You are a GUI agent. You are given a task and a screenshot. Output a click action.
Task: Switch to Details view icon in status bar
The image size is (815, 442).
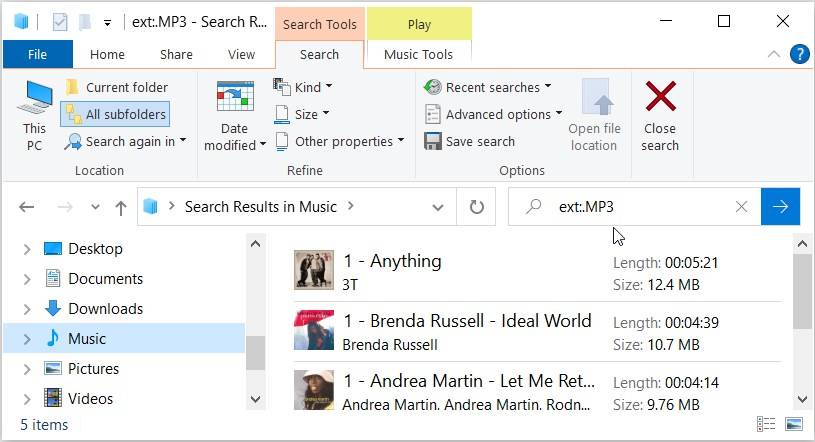766,424
